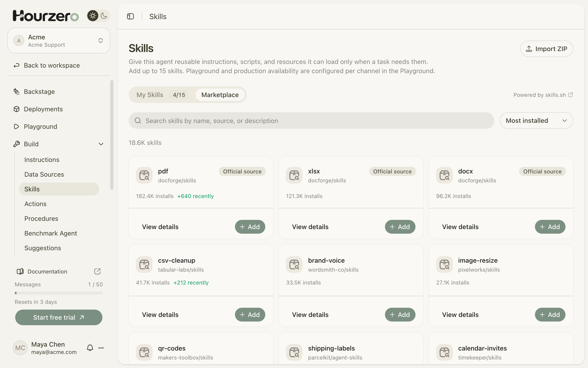The height and width of the screenshot is (368, 588).
Task: Add the csv-cleanup skill
Action: [250, 315]
